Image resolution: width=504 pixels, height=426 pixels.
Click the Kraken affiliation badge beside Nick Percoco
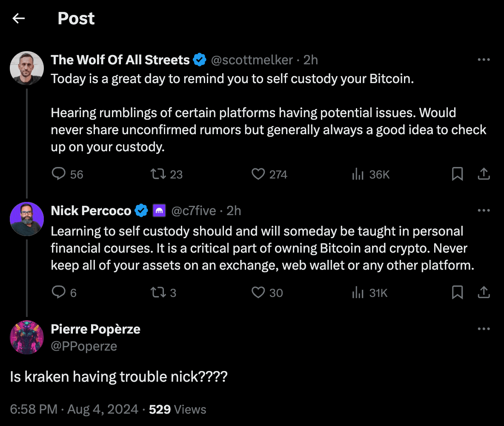pos(159,210)
